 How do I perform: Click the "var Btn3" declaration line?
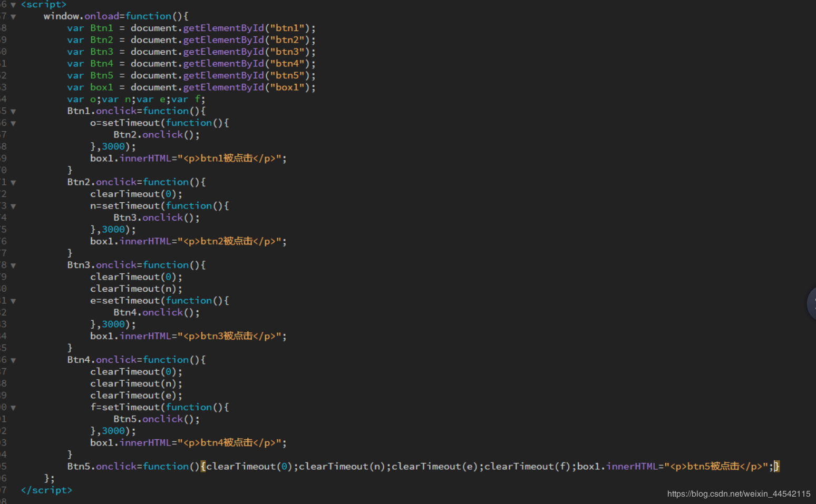click(x=191, y=52)
